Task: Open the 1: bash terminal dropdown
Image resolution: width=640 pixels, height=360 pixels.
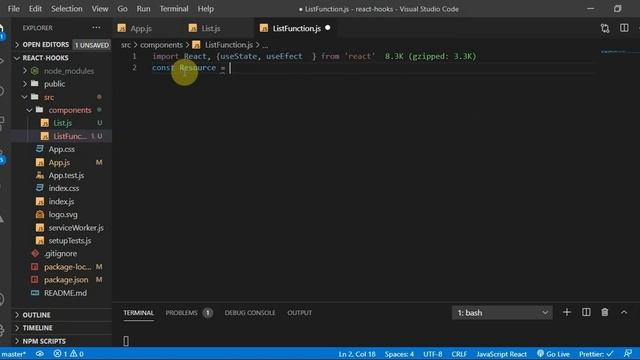Action: tap(502, 313)
